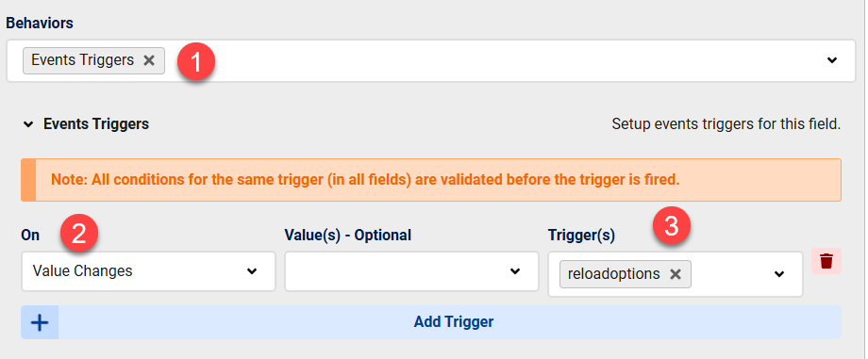Remove the reloadoptions trigger tag
The height and width of the screenshot is (359, 868).
(676, 274)
